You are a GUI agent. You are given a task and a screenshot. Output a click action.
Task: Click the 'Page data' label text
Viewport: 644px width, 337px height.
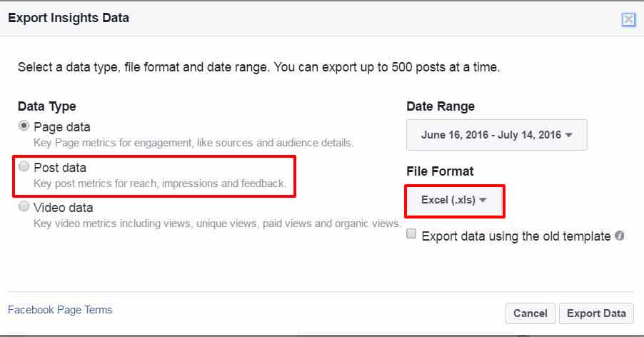click(62, 127)
